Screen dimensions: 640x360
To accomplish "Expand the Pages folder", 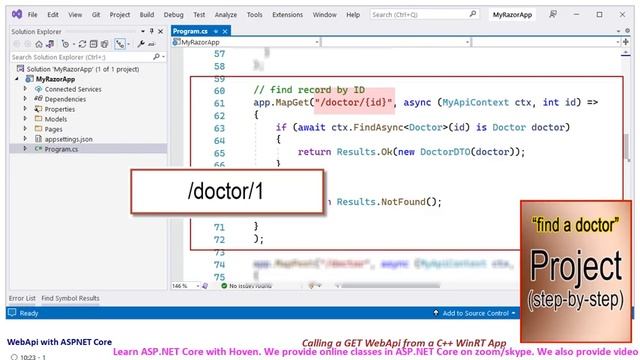I will (x=25, y=129).
